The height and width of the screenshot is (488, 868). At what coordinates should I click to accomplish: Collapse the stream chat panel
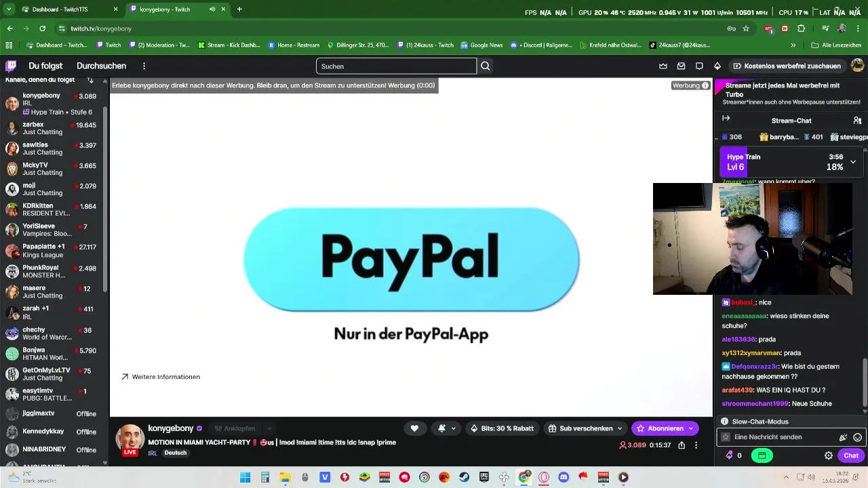click(726, 118)
